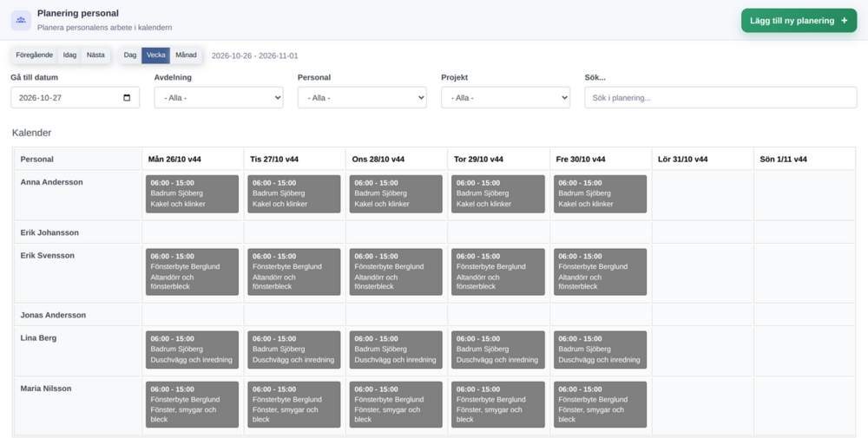The width and height of the screenshot is (868, 438).
Task: Click the Planering personal header icon
Action: point(21,21)
